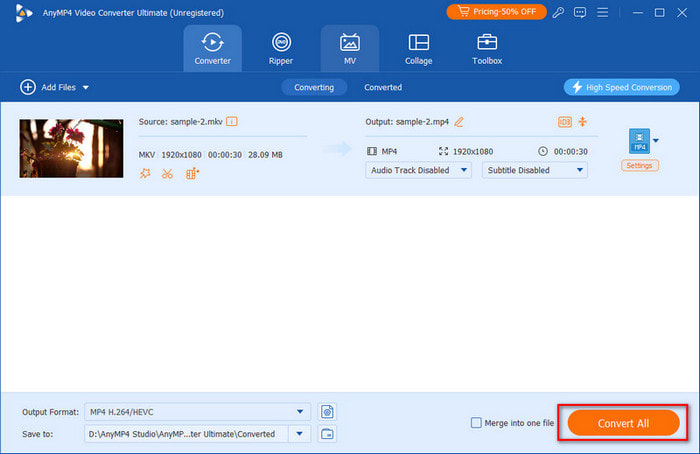The height and width of the screenshot is (454, 700).
Task: Click the Add Files button
Action: tap(48, 87)
